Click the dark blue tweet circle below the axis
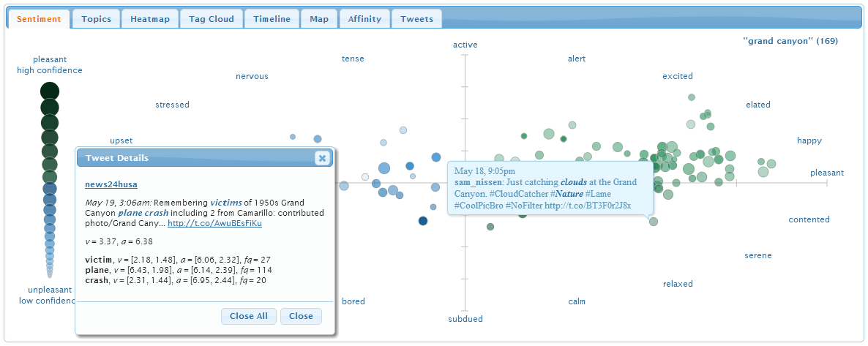This screenshot has width=868, height=346. click(423, 221)
